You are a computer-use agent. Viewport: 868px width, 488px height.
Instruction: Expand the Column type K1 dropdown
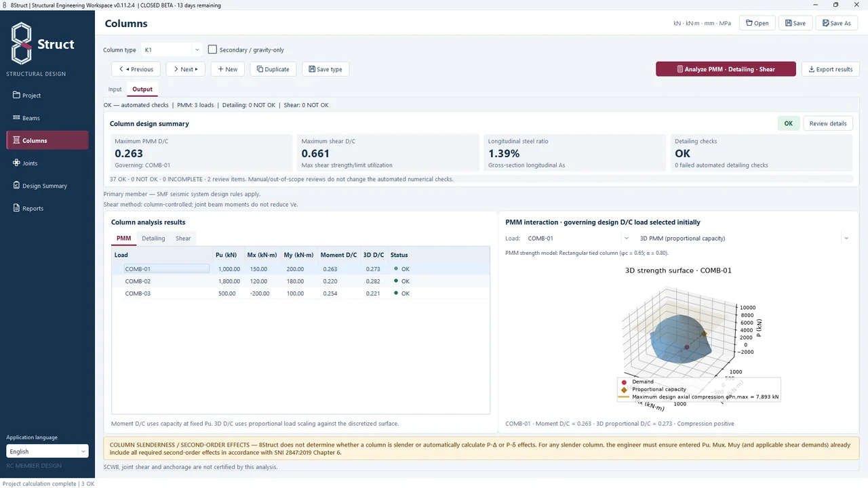(x=172, y=49)
